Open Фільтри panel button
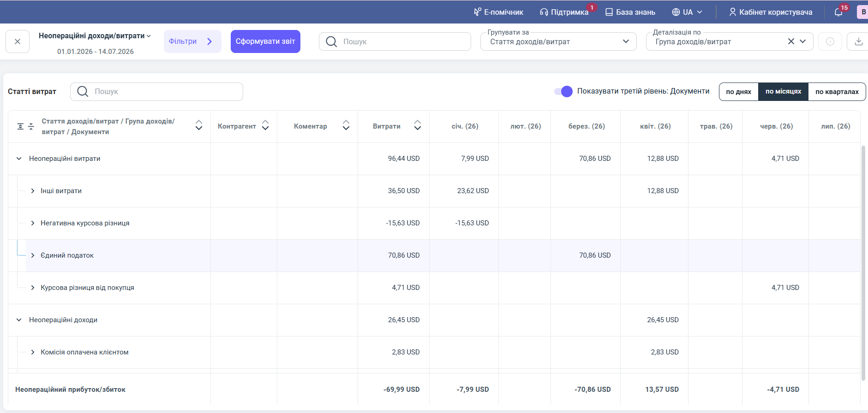Image resolution: width=868 pixels, height=413 pixels. pos(192,41)
